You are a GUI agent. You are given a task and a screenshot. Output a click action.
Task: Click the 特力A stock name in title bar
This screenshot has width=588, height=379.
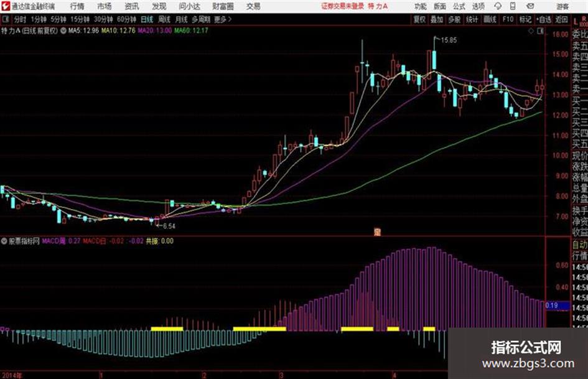point(378,6)
